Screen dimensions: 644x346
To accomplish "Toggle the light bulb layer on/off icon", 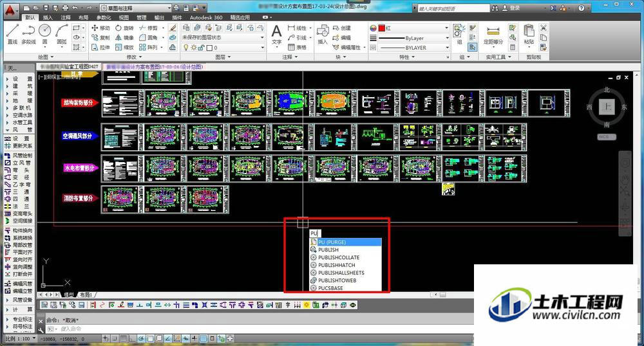I will [x=186, y=48].
